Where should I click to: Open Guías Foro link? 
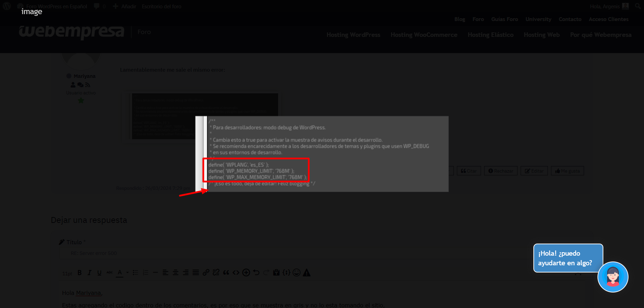504,19
